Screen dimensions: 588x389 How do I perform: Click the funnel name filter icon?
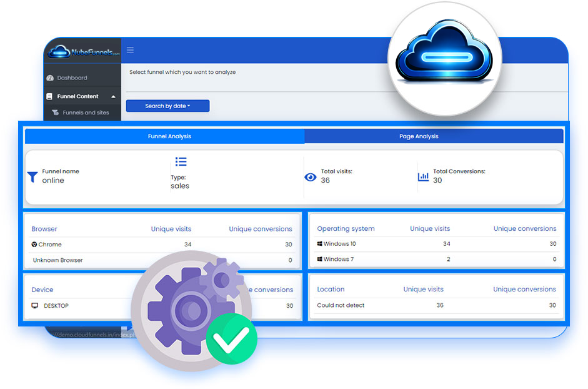[x=32, y=177]
